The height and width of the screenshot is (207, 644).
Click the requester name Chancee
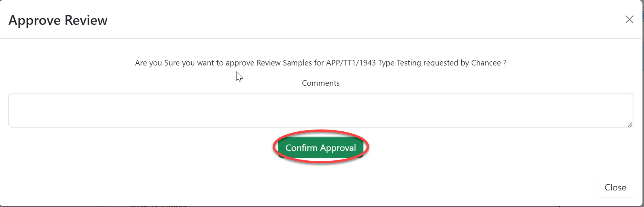click(x=486, y=63)
